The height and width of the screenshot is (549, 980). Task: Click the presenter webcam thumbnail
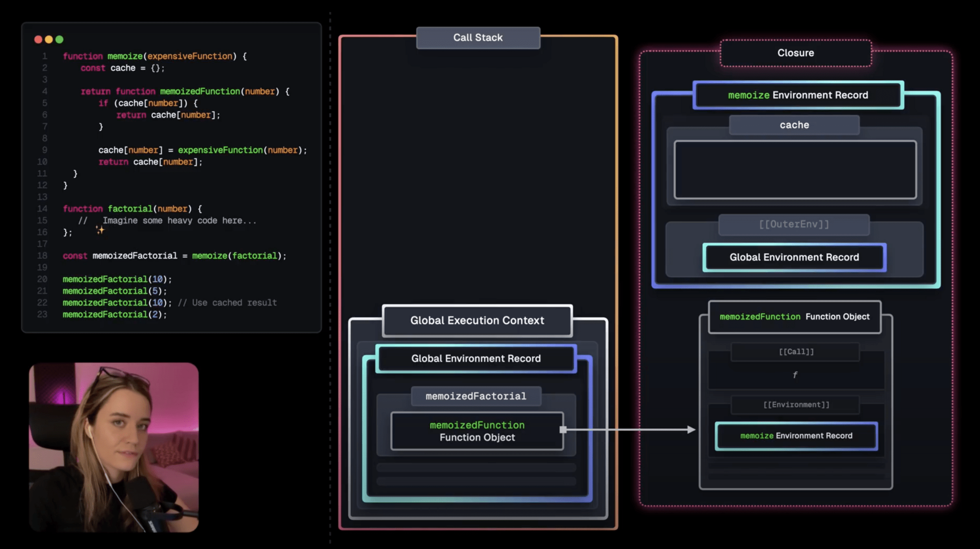[x=114, y=447]
